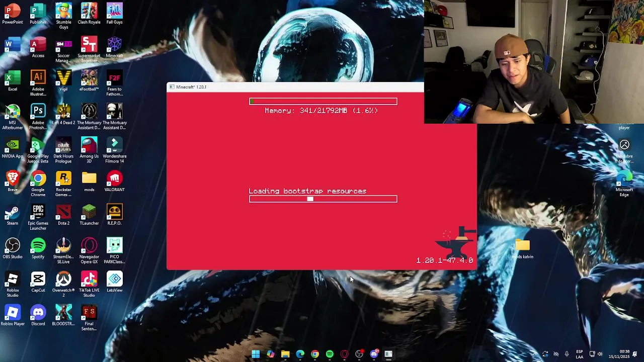Viewport: 644px width, 362px height.
Task: Select the Vigil game icon
Action: (x=63, y=81)
